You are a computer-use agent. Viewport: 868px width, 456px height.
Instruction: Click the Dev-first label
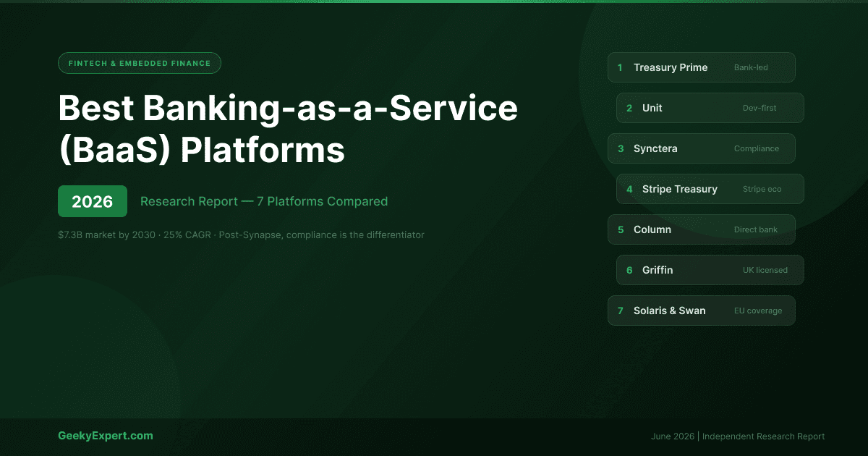click(x=759, y=108)
